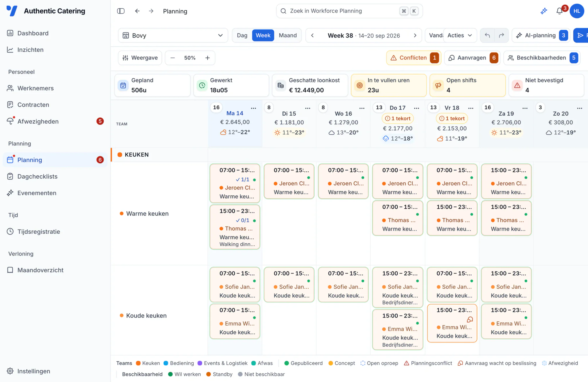Switch to Dag view
The image size is (588, 382).
coord(242,35)
